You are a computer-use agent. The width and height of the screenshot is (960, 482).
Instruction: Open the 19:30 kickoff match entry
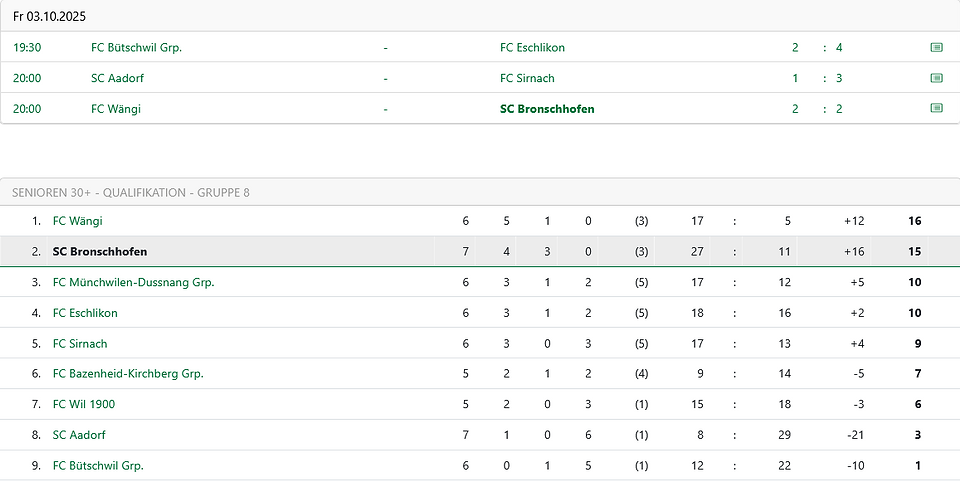click(479, 47)
